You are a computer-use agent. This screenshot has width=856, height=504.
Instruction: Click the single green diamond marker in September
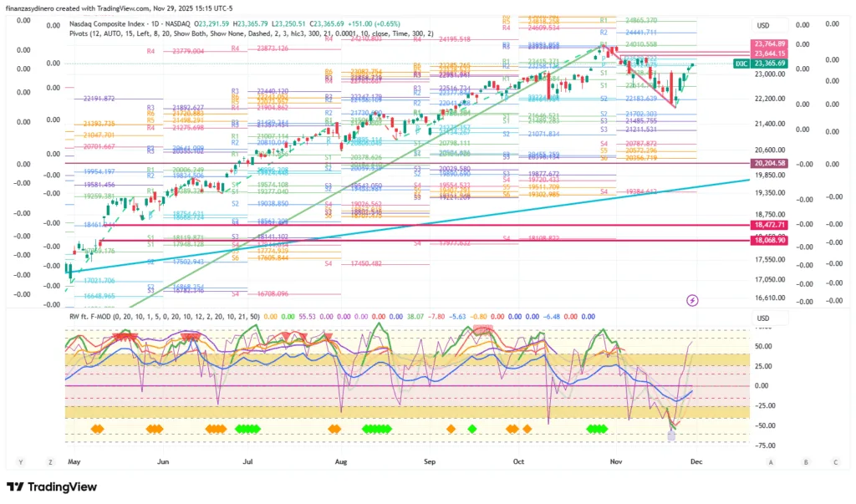click(472, 429)
